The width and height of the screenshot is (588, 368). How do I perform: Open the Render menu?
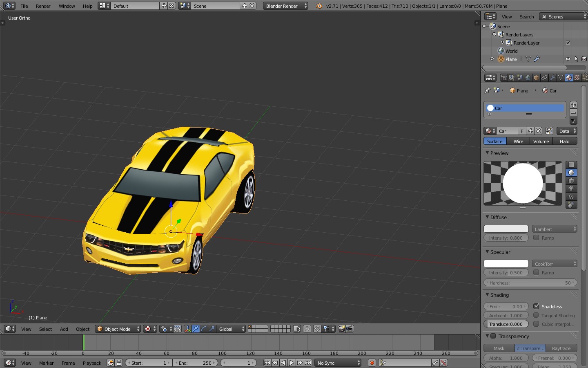(x=43, y=6)
